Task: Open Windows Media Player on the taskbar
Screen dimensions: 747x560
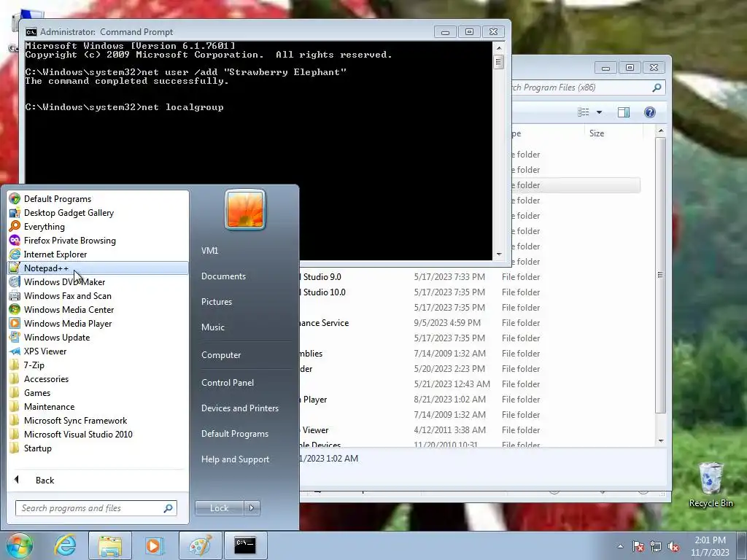Action: [x=154, y=545]
